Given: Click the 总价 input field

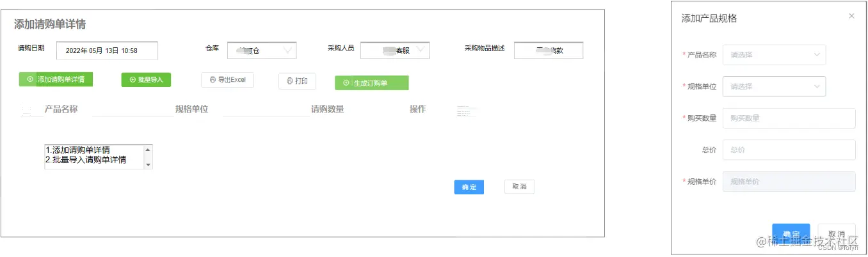Looking at the screenshot, I should coord(789,150).
